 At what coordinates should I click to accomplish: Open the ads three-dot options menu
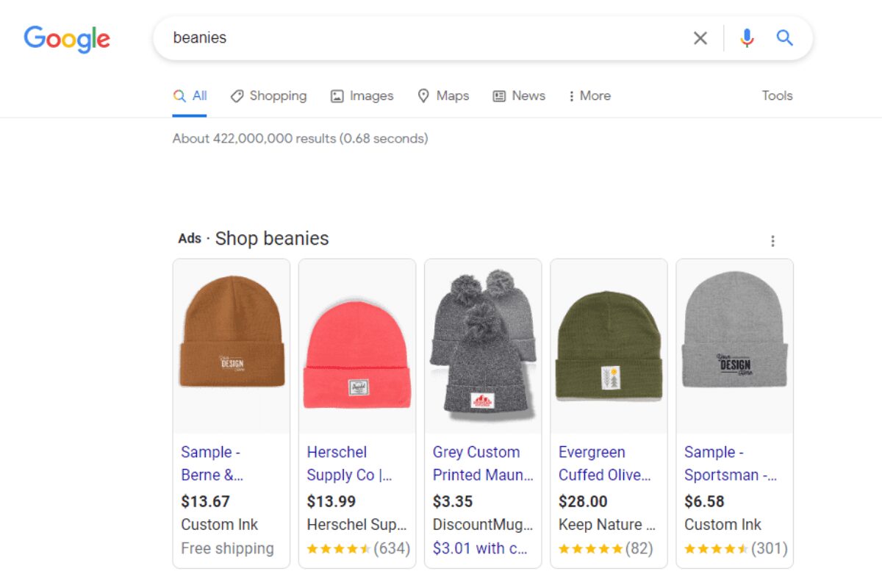pyautogui.click(x=772, y=241)
